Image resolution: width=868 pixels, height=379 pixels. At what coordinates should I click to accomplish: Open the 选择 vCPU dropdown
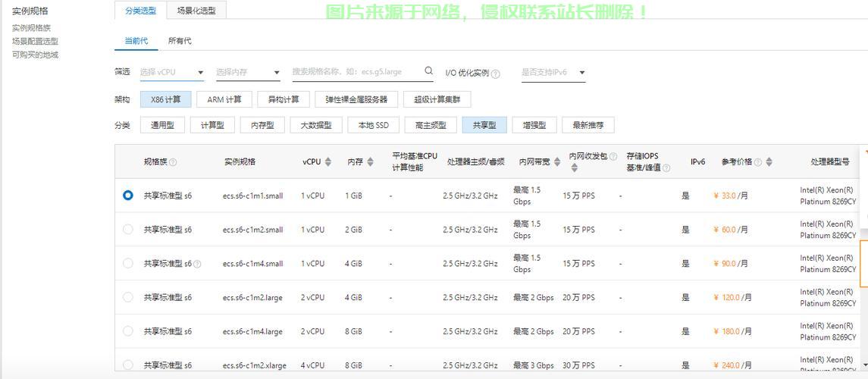point(172,73)
